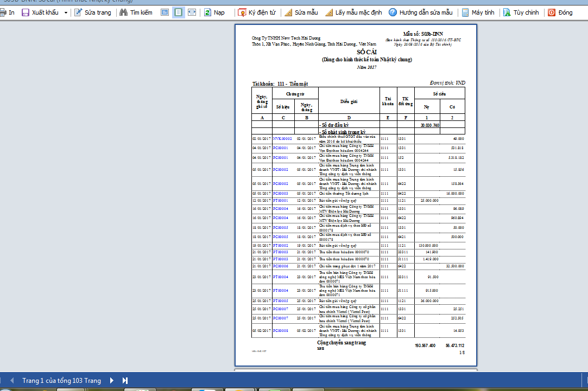588x391 pixels.
Task: Click the TK đối ứng column header
Action: [x=406, y=101]
